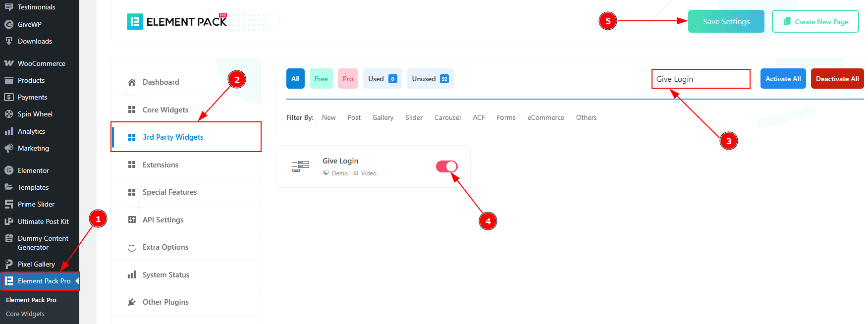Open the Special Features tab
Screen dimensions: 868x324
click(x=186, y=192)
